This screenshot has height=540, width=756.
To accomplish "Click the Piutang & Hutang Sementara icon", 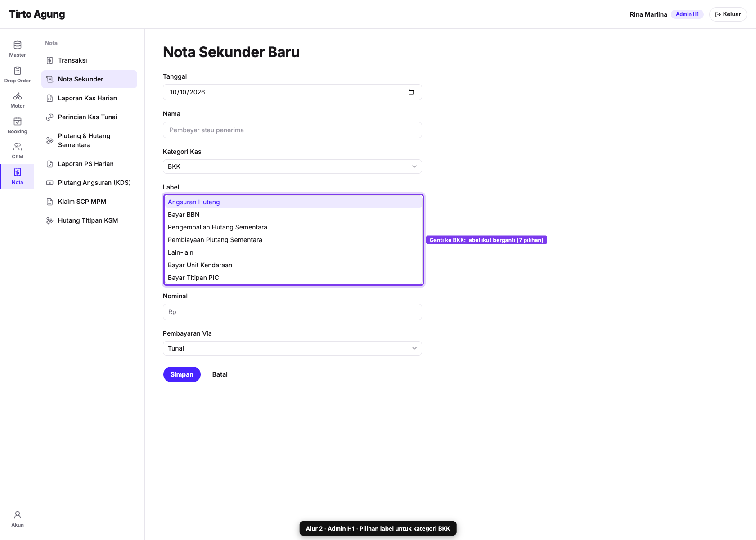I will click(50, 140).
